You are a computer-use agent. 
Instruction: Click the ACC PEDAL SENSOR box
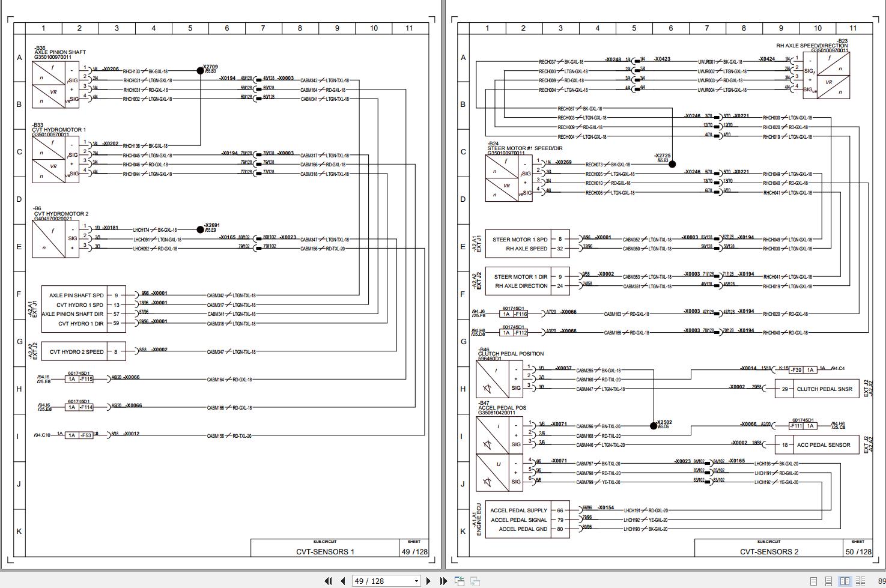pos(817,445)
